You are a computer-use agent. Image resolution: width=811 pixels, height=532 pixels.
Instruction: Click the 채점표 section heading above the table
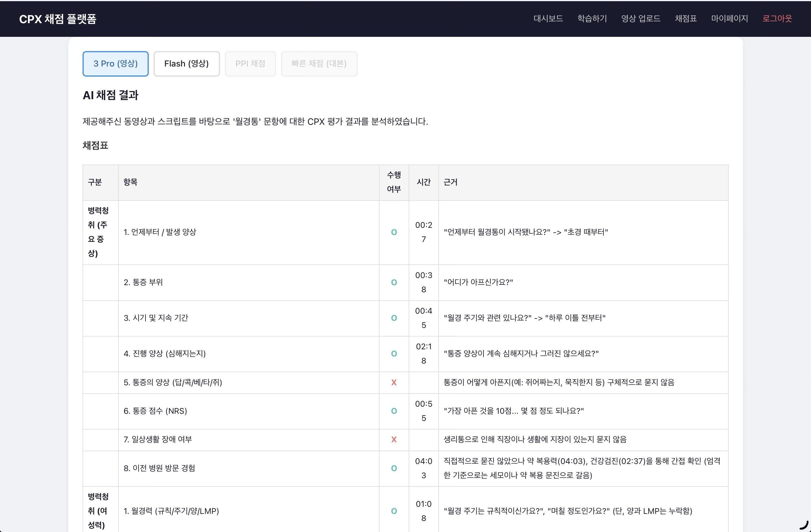[x=95, y=146]
